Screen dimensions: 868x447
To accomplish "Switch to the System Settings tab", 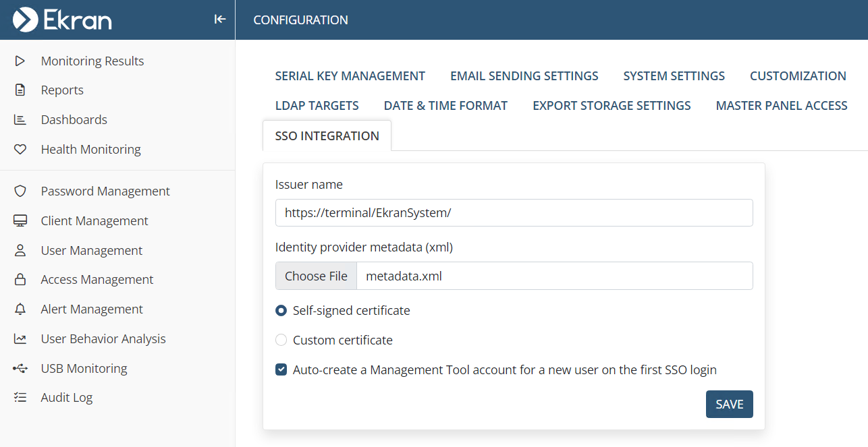I will 674,76.
